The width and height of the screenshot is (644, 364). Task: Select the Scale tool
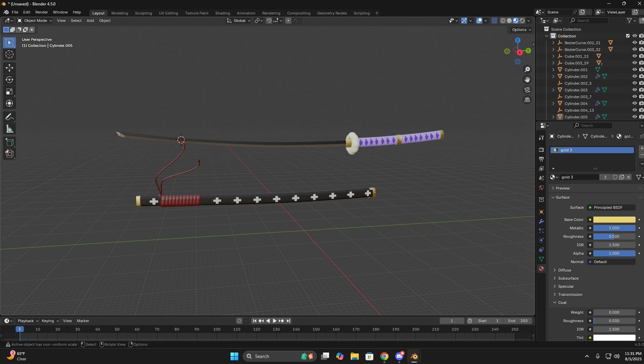point(10,92)
